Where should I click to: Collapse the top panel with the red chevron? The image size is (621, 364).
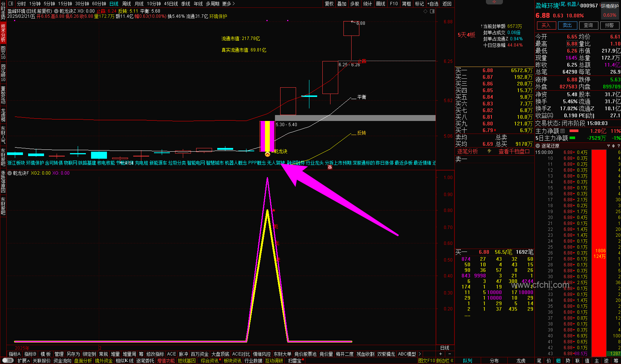pyautogui.click(x=494, y=2)
